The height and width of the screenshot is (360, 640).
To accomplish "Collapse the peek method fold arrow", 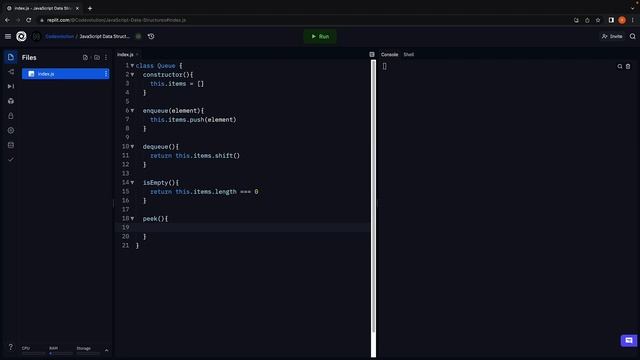I will tap(132, 218).
